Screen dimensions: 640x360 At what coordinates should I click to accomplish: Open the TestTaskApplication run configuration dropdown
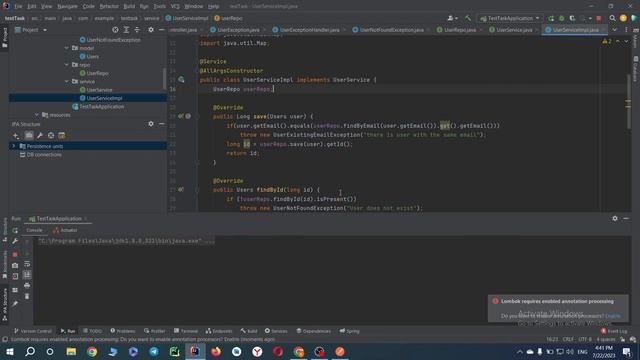[x=510, y=18]
